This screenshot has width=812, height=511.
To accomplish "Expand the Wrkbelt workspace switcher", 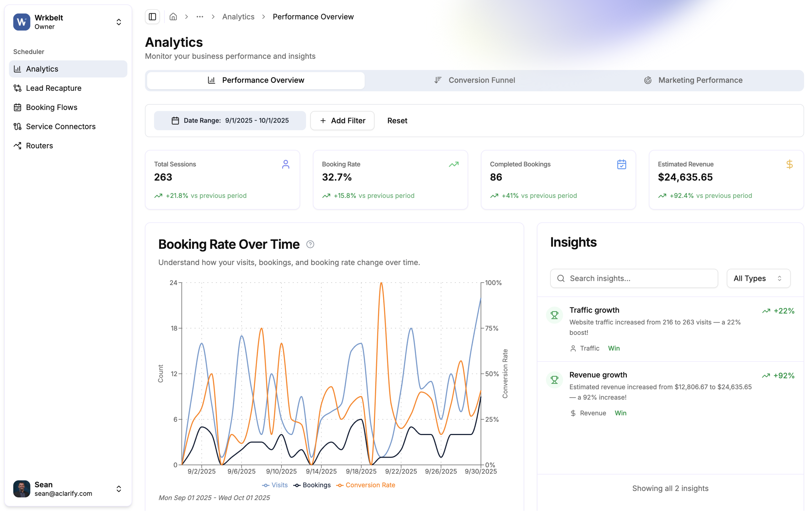I will point(119,22).
